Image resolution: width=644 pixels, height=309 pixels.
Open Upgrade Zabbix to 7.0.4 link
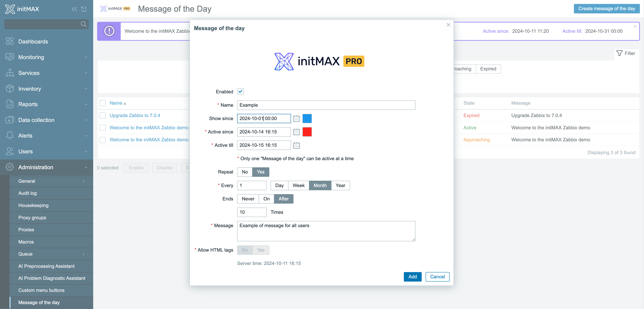(x=135, y=116)
